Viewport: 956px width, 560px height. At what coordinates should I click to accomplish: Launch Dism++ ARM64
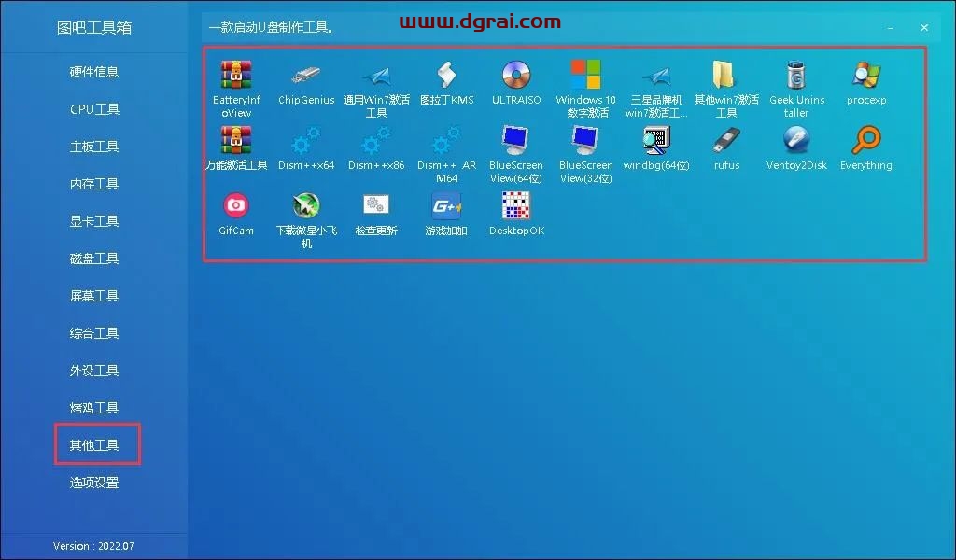pyautogui.click(x=446, y=154)
